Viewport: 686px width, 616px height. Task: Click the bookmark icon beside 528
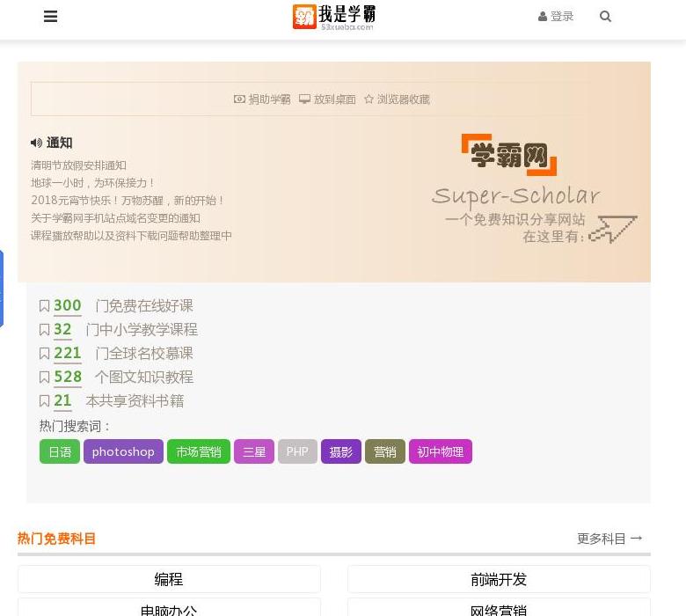tap(44, 377)
